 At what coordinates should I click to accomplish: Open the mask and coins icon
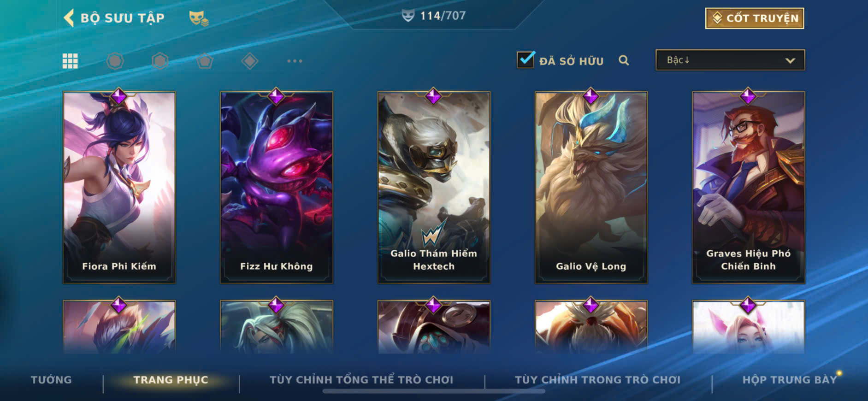click(199, 18)
